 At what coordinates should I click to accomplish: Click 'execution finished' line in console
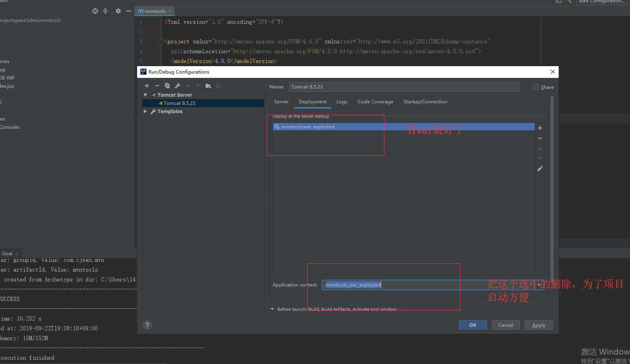[x=27, y=358]
